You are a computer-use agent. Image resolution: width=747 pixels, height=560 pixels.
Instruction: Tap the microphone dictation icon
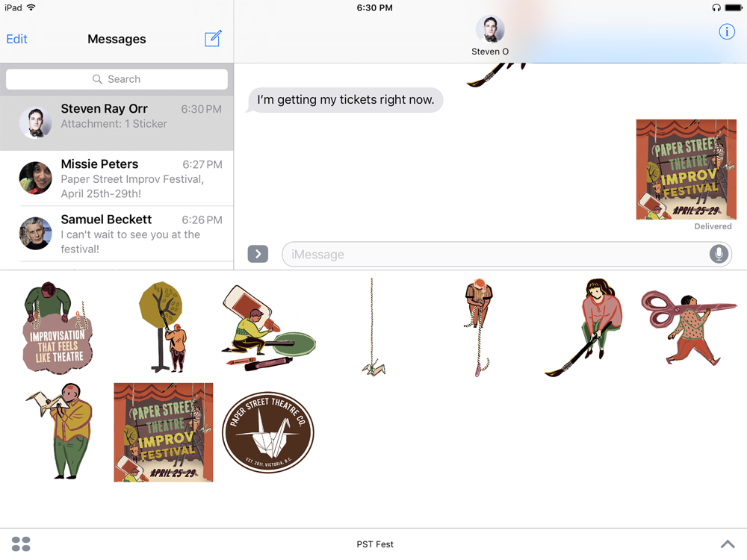point(719,254)
